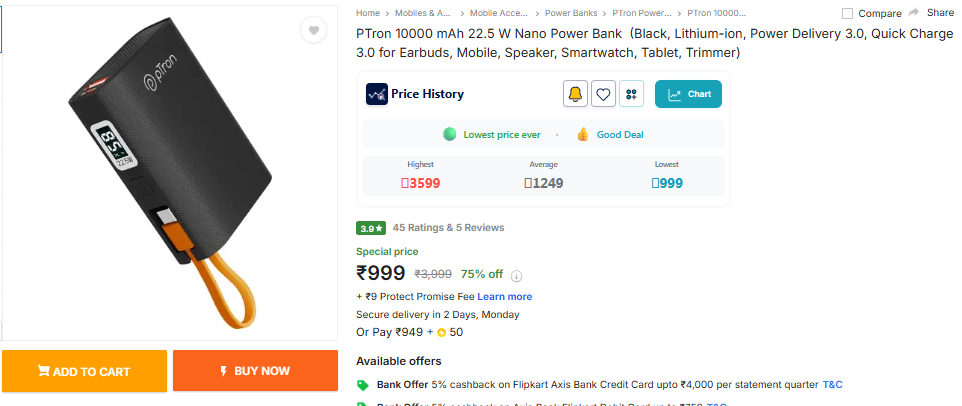Go to Home in breadcrumb
Viewport: 962px width, 406px height.
[x=367, y=14]
